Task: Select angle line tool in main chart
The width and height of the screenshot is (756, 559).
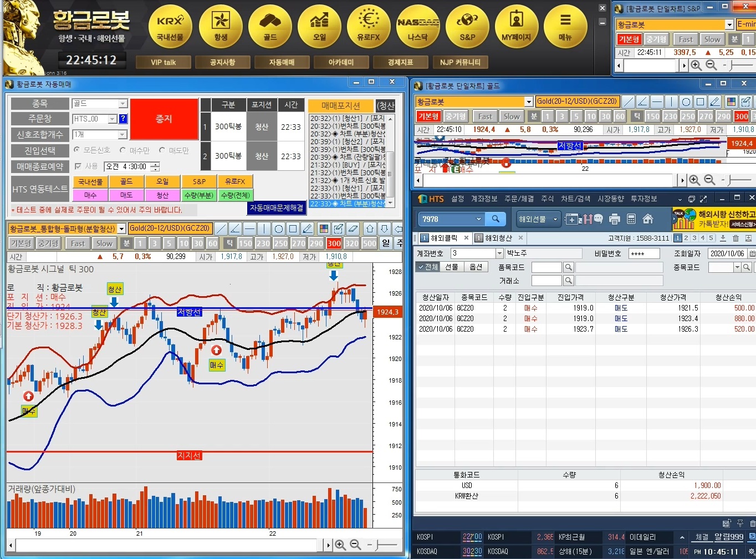Action: [235, 228]
